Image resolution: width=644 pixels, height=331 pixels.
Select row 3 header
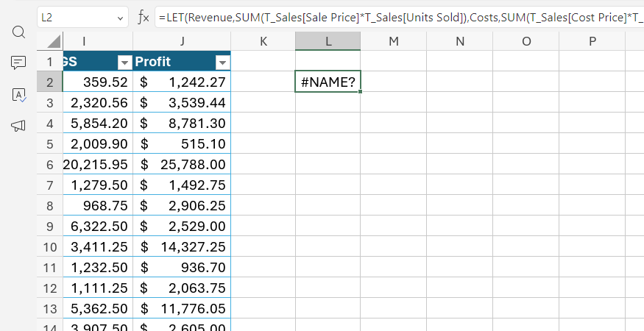tap(50, 102)
